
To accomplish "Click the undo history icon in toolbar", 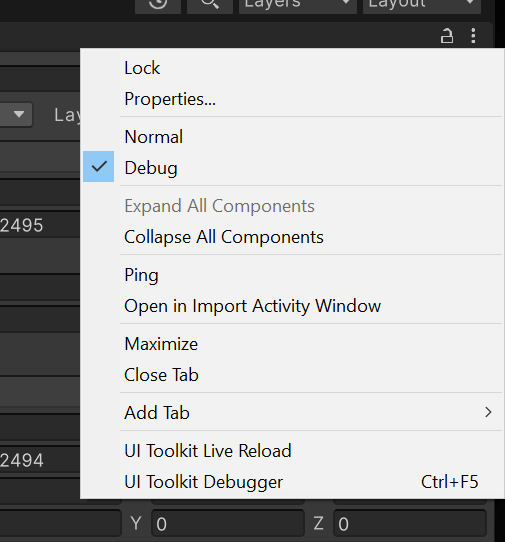I will [158, 4].
